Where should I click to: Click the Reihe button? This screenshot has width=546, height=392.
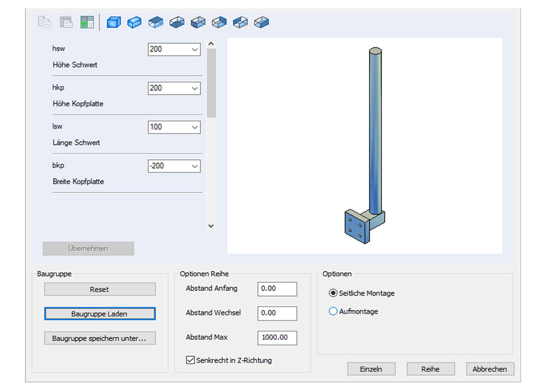[431, 369]
